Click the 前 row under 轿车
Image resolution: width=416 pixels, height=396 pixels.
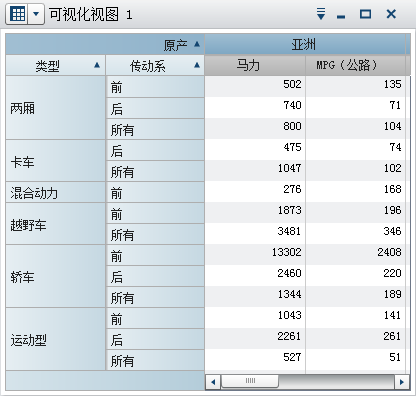click(x=155, y=255)
